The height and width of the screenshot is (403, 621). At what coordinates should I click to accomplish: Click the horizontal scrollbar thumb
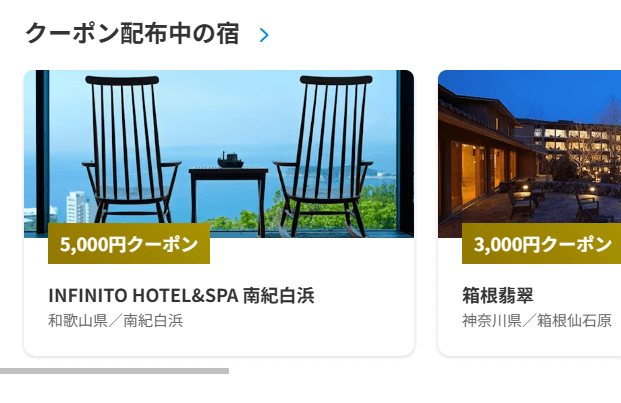pyautogui.click(x=114, y=371)
